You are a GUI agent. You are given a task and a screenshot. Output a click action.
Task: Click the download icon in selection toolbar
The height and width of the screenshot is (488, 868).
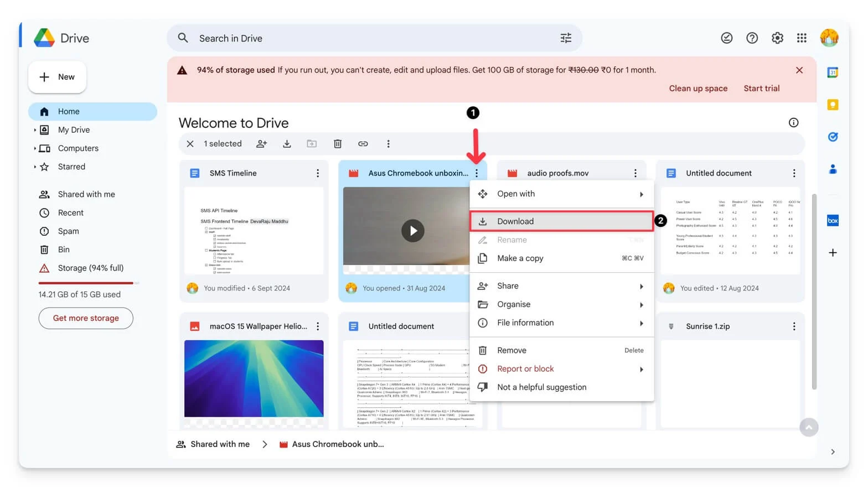pyautogui.click(x=287, y=144)
